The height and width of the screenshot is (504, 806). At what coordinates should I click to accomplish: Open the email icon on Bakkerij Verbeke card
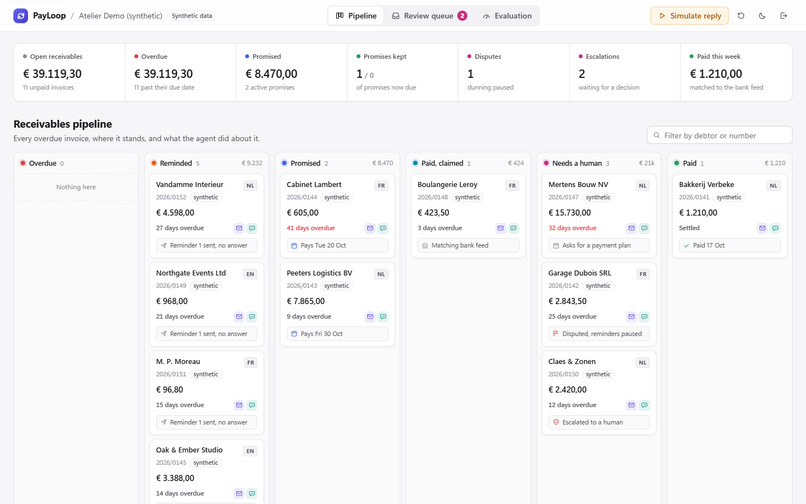click(x=762, y=228)
